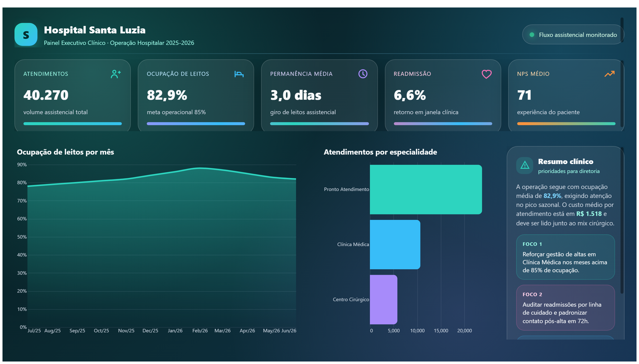Viewport: 639px width, 364px height.
Task: Click the Fluxo assistencial monitorado badge
Action: coord(573,34)
